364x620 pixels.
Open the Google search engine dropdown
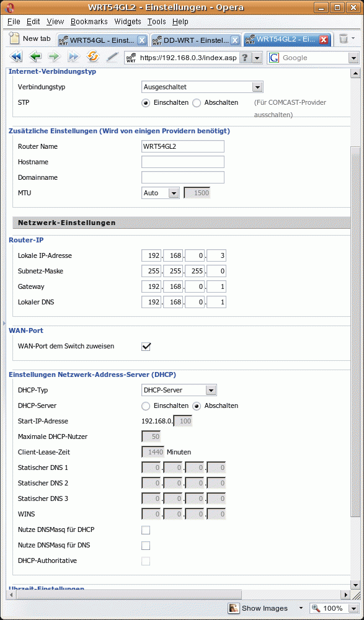(353, 58)
